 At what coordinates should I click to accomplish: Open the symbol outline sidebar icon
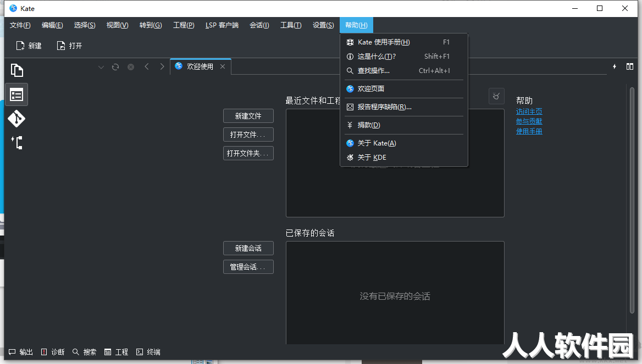click(x=16, y=142)
